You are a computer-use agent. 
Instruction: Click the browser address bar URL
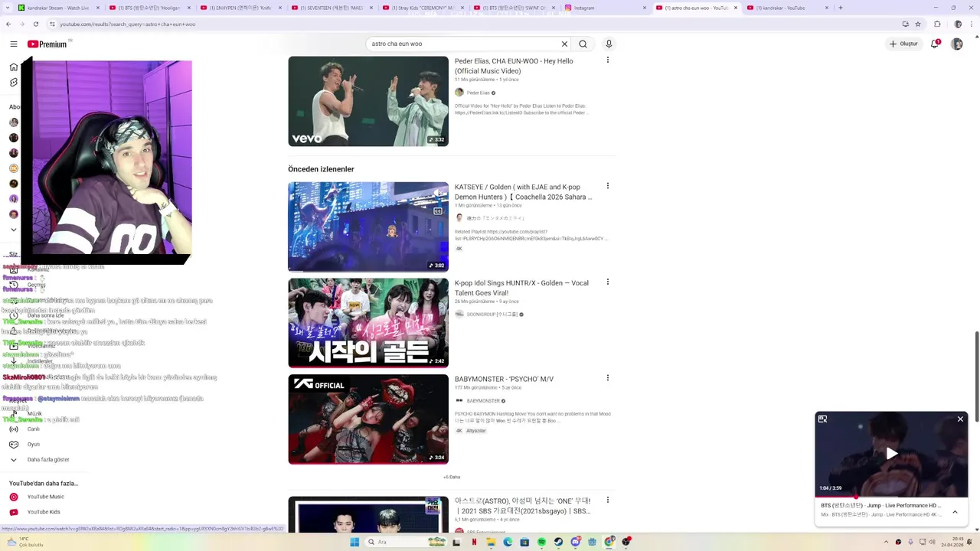click(x=128, y=24)
